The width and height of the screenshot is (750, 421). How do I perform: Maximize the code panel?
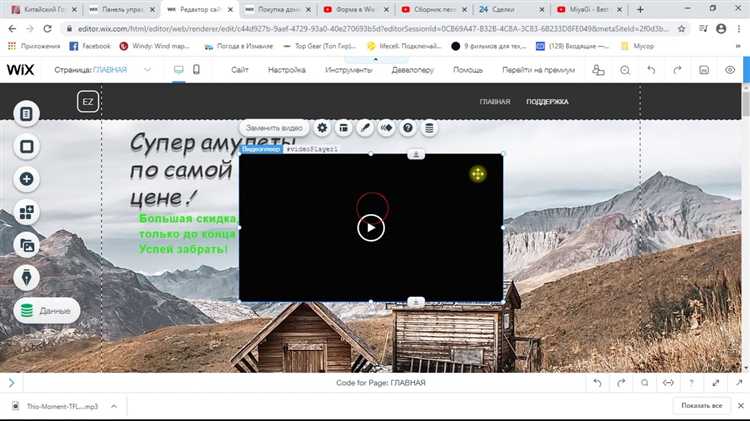click(x=716, y=383)
